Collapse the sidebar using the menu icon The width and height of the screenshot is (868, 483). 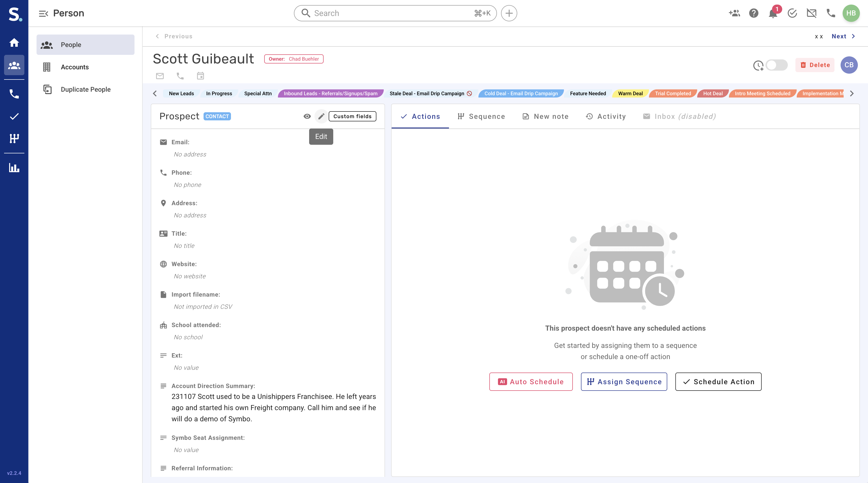point(43,13)
